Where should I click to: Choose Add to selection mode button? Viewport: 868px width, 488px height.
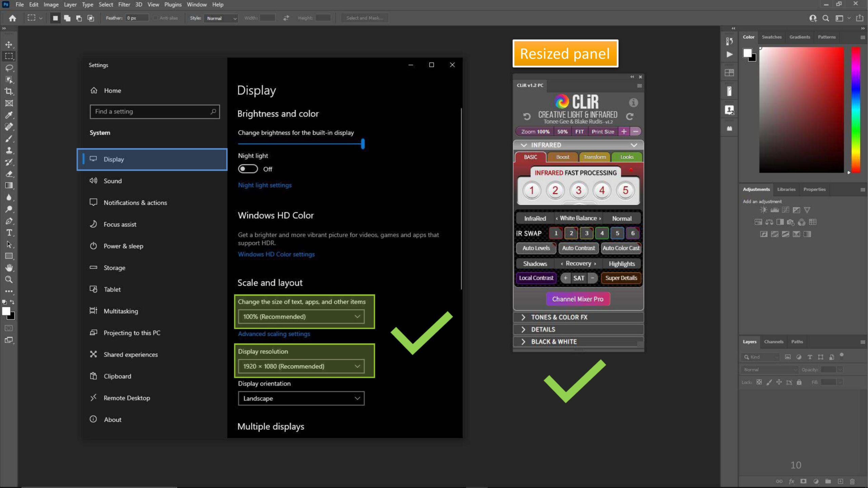point(67,18)
